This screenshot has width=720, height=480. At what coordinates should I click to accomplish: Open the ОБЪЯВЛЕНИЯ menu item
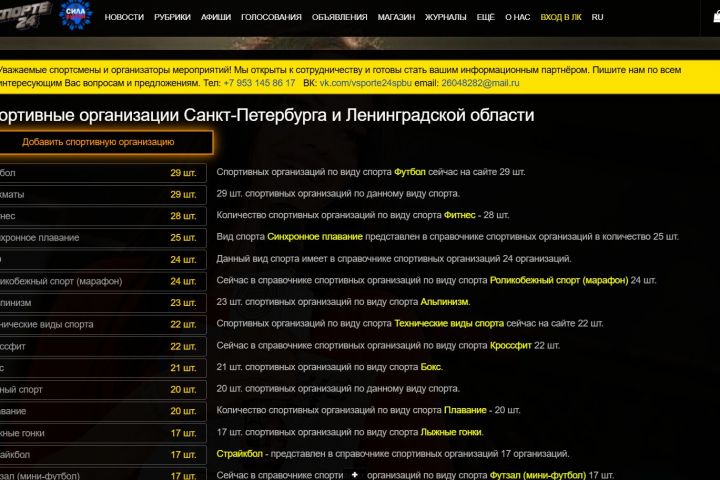339,17
